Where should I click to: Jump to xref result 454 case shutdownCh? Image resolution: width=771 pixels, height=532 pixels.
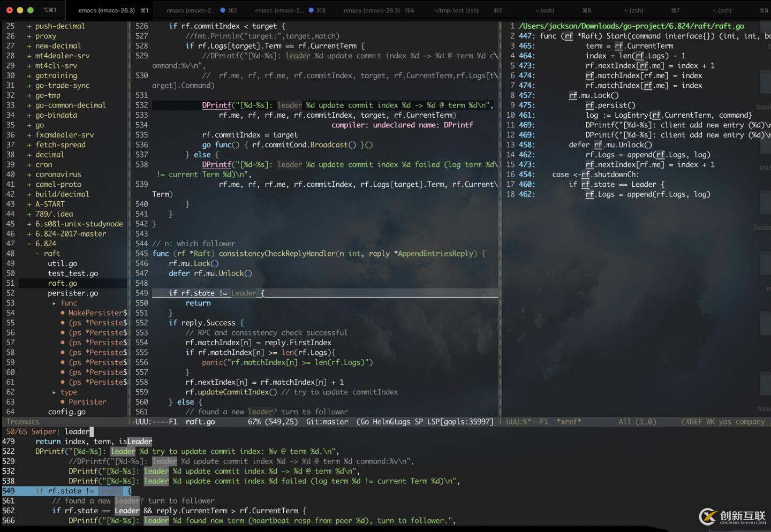click(x=579, y=174)
